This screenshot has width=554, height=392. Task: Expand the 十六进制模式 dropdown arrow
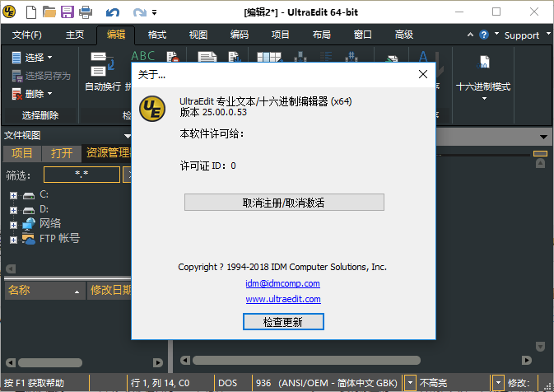point(484,99)
